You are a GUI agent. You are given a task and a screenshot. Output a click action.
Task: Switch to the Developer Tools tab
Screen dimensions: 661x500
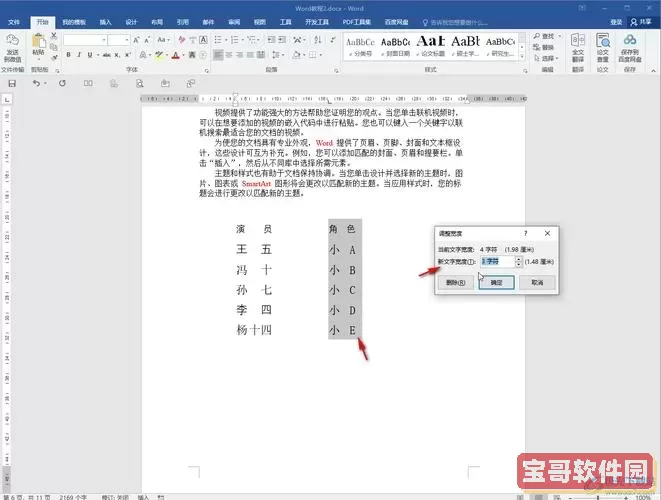317,22
